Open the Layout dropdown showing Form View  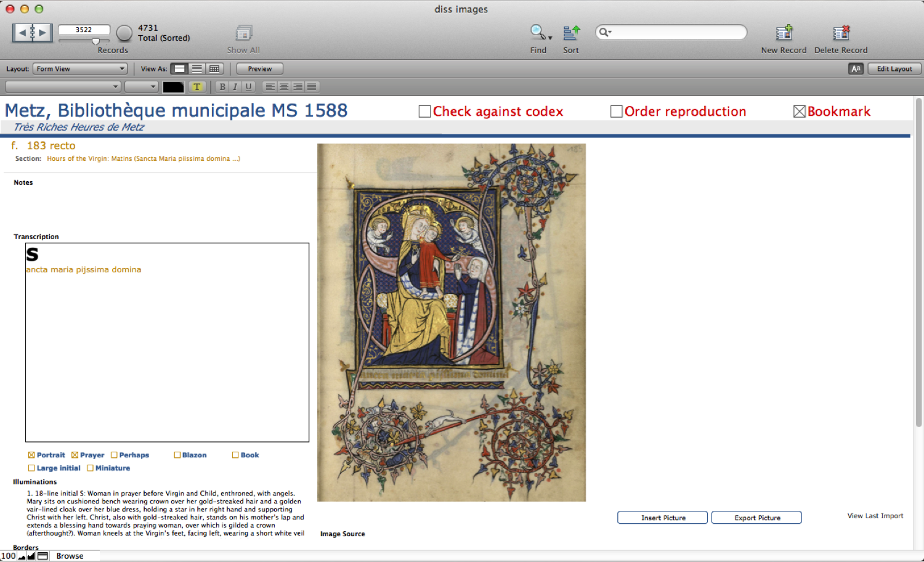(x=80, y=69)
